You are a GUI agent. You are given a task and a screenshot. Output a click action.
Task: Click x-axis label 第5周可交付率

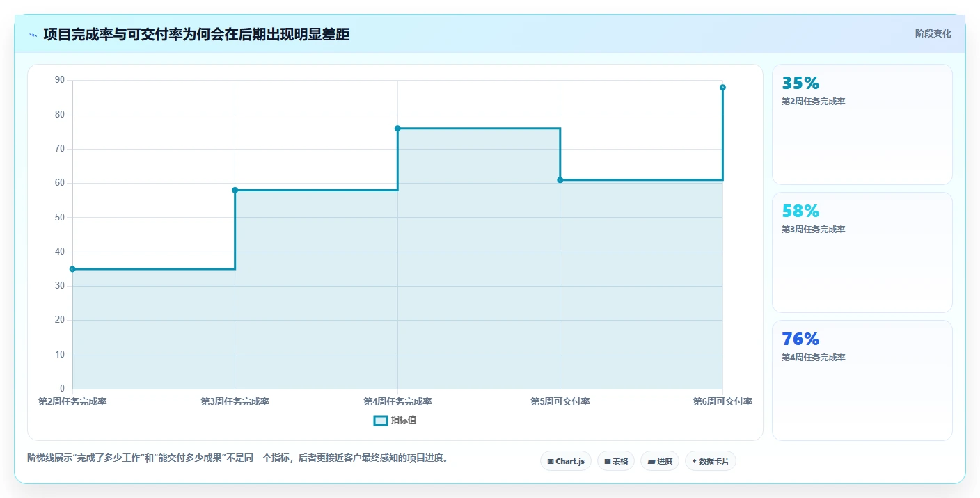(x=560, y=402)
